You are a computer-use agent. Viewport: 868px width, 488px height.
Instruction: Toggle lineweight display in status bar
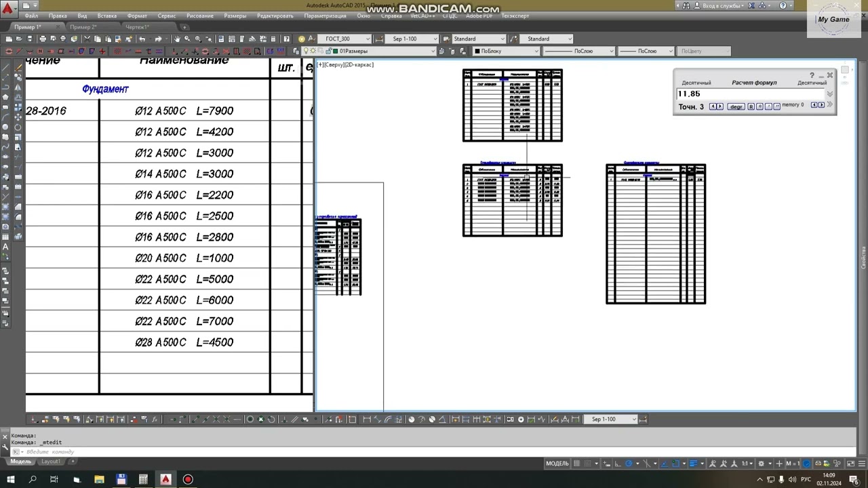click(693, 464)
